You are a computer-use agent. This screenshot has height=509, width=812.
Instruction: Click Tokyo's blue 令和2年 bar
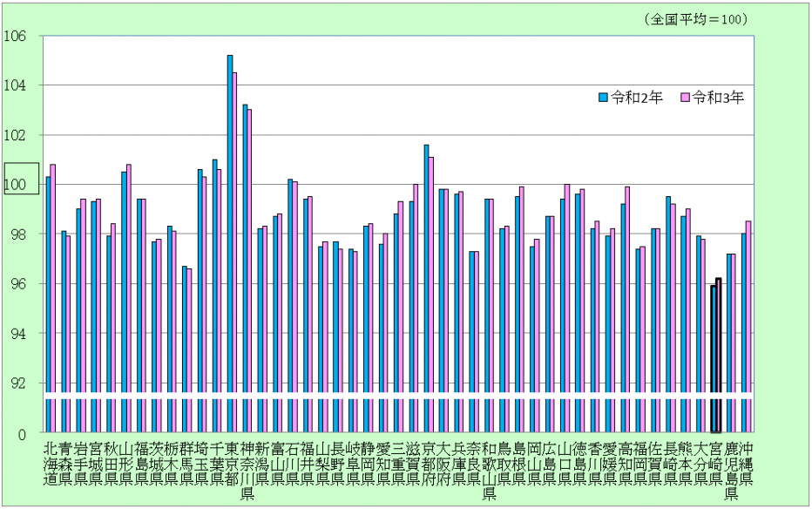[230, 243]
